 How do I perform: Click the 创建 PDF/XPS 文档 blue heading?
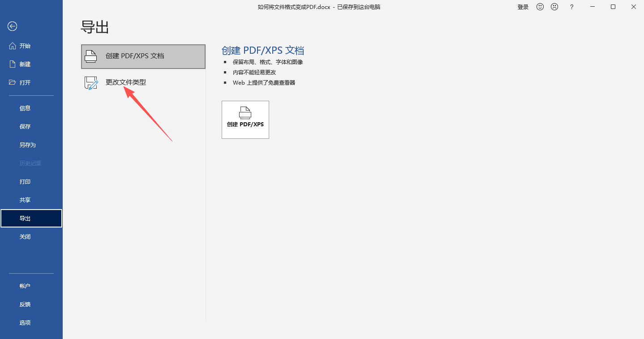coord(263,50)
